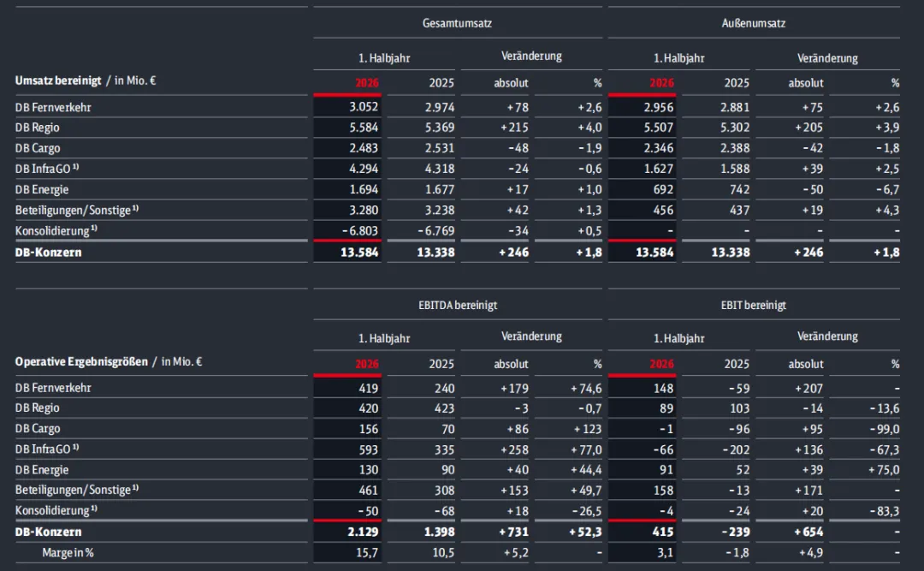Select DB Cargo revenue value 2.483

point(364,148)
